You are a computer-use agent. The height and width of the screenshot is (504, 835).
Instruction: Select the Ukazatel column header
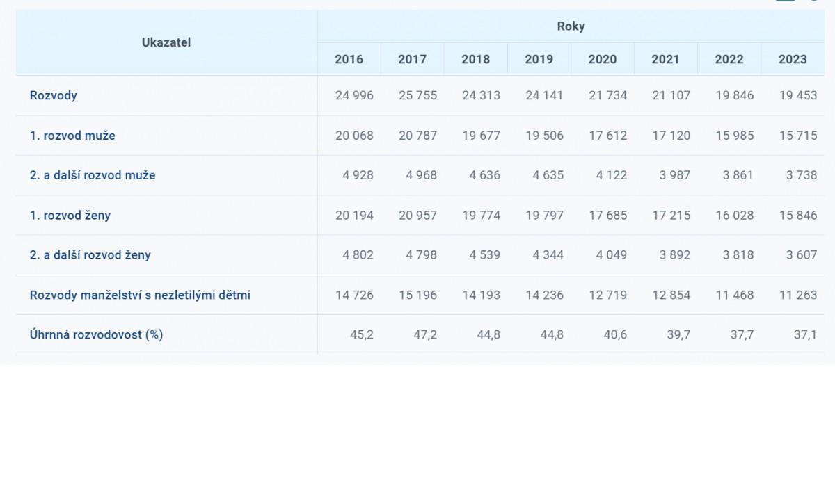coord(166,42)
